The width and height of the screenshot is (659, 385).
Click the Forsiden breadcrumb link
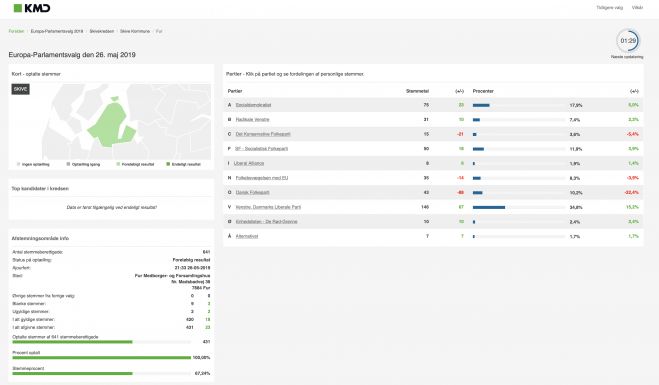pos(16,32)
